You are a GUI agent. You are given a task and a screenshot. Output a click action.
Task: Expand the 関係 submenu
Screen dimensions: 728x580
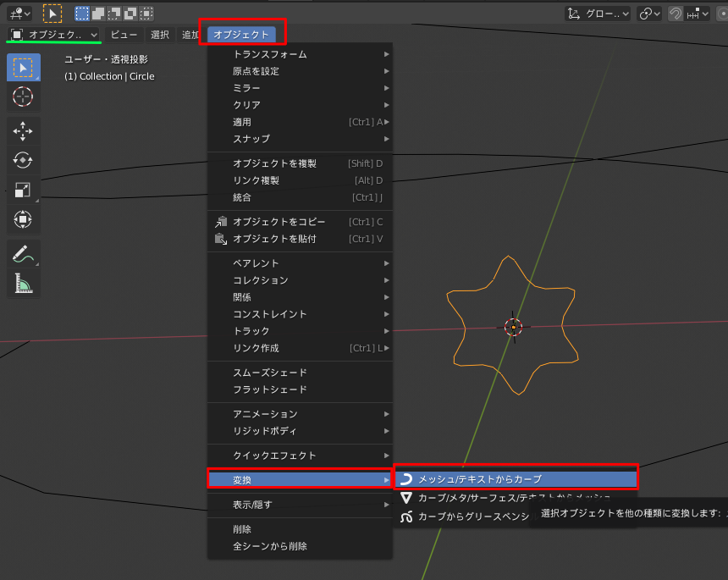pos(300,297)
